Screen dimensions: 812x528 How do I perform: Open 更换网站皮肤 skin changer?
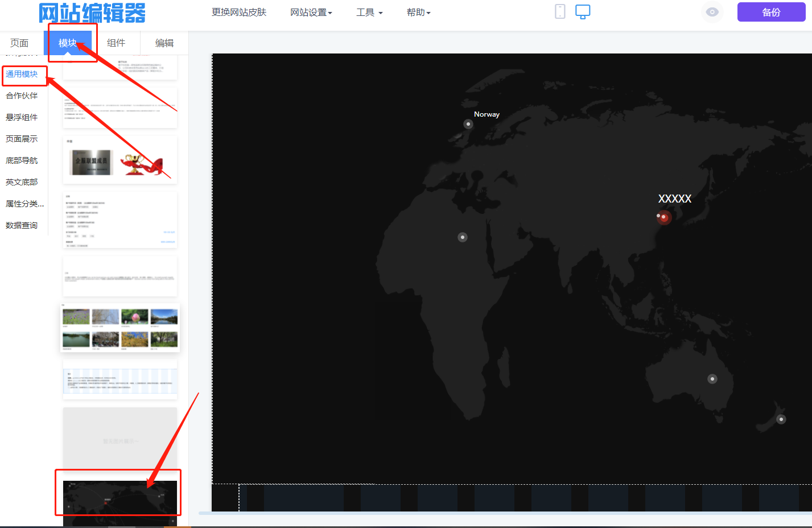pos(239,12)
